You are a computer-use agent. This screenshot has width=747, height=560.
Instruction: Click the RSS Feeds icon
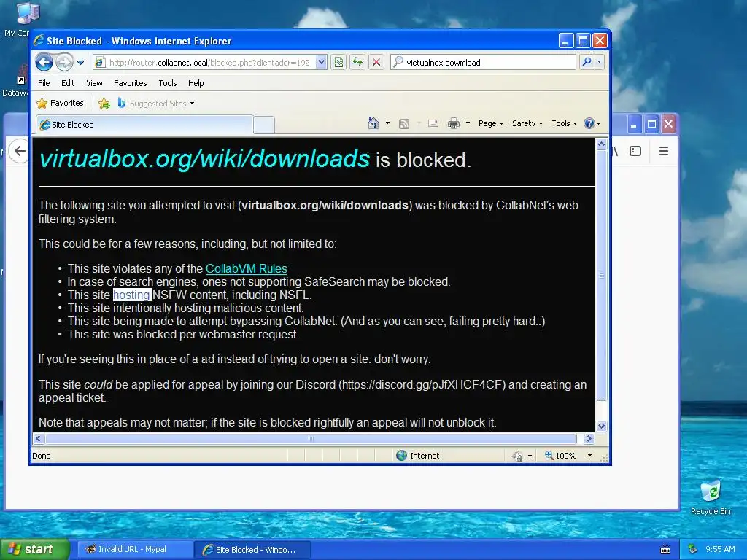click(x=404, y=124)
